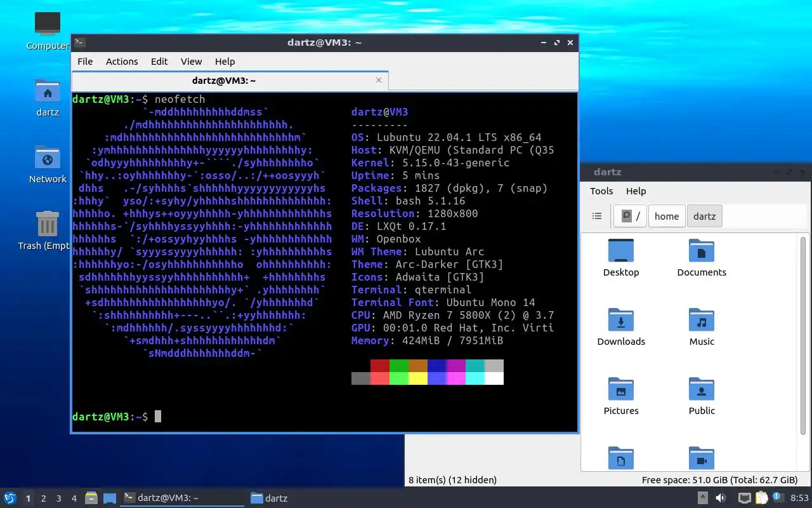Select the Downloads folder in file manager
This screenshot has width=812, height=508.
(621, 328)
